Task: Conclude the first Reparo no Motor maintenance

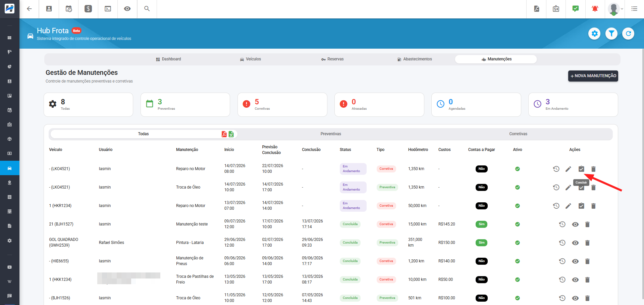Action: (581, 169)
